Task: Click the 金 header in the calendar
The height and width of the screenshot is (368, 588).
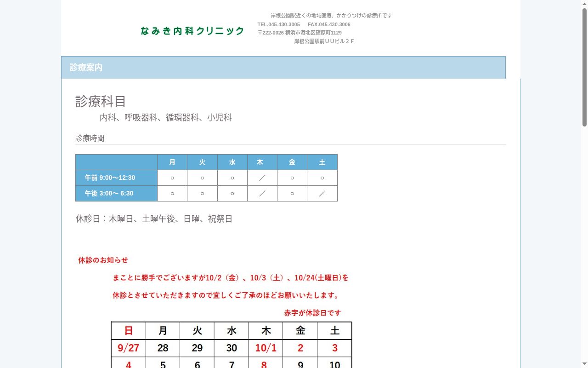Action: click(x=300, y=331)
